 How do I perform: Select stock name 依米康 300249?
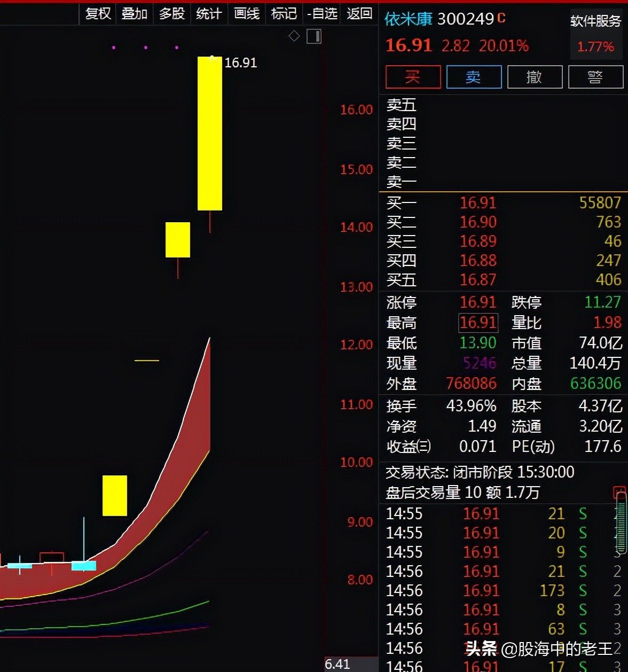click(439, 19)
